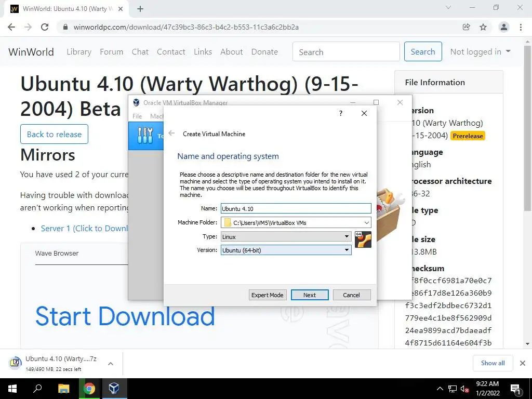Screen dimensions: 532x399
Task: Reload the WinWorld page
Action: (x=45, y=27)
